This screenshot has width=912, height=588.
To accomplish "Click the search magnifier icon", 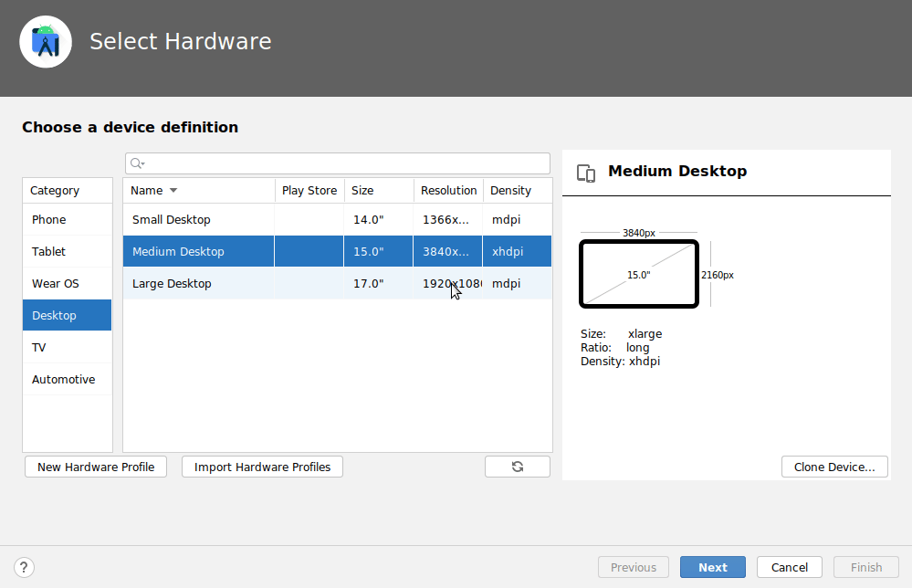I will (x=135, y=163).
